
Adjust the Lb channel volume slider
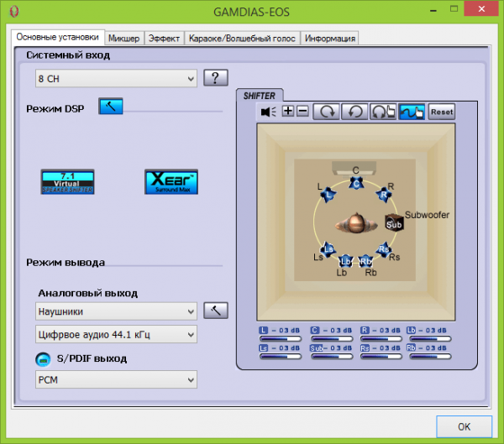point(430,338)
